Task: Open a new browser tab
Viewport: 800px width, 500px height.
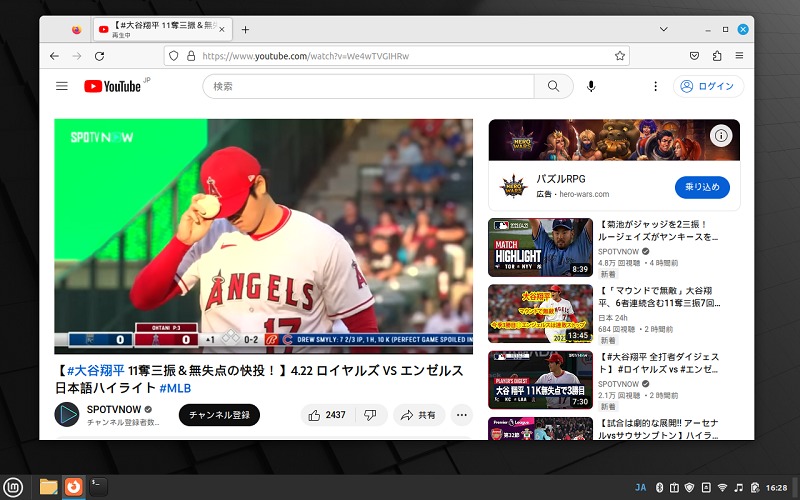Action: (x=245, y=30)
